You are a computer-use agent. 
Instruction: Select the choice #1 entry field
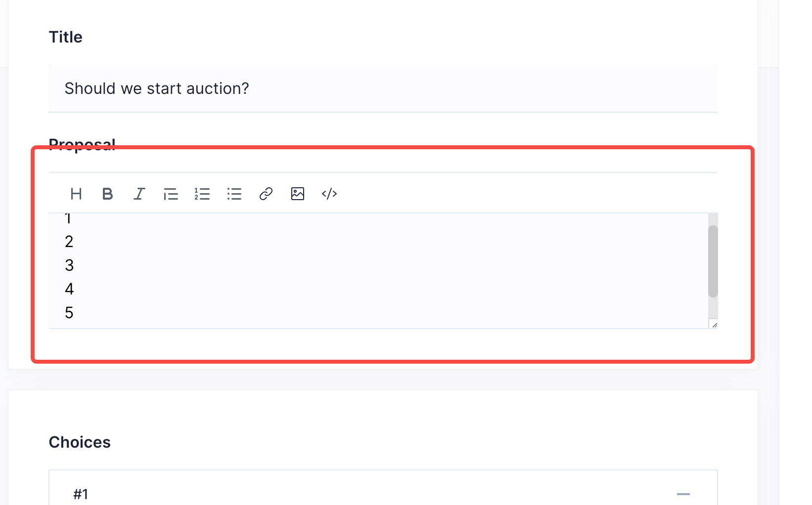tap(346, 493)
